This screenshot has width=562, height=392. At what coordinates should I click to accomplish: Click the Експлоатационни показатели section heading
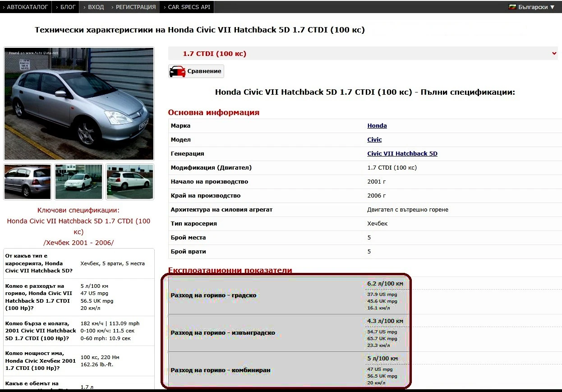point(230,270)
